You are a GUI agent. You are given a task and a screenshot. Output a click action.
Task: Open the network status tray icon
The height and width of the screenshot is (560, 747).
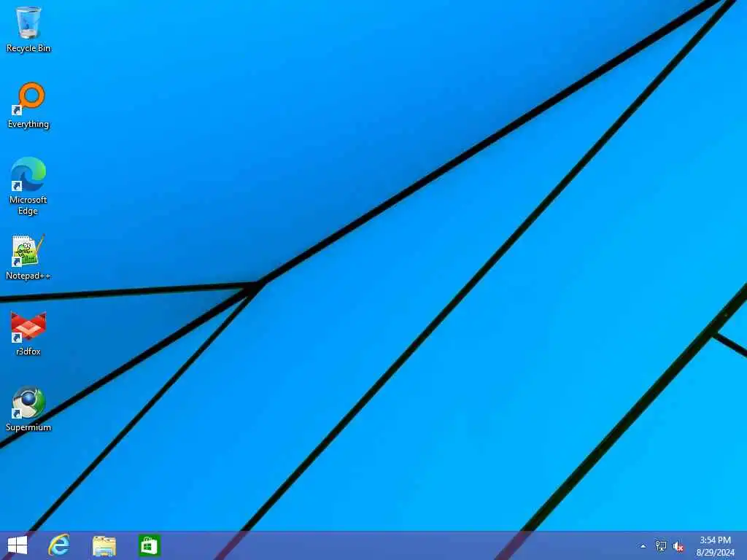(661, 545)
